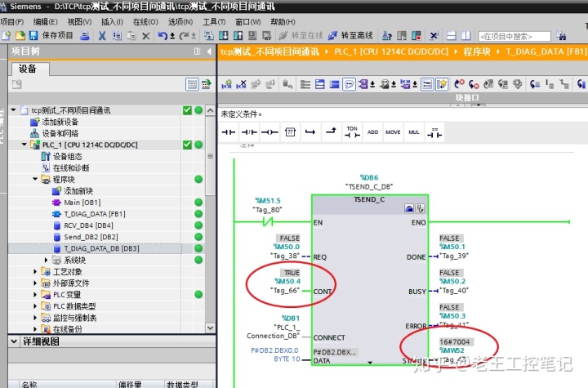Cut selection with scissors icon

(102, 36)
